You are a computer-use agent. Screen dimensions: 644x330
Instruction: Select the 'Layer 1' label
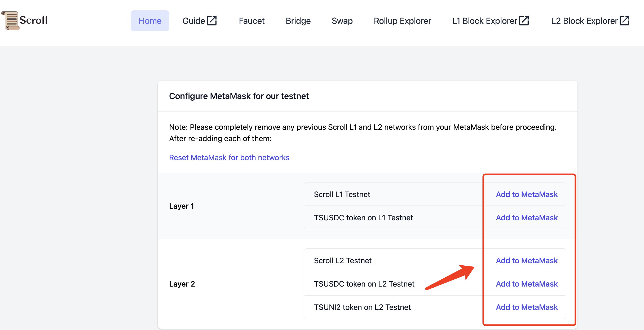coord(182,206)
